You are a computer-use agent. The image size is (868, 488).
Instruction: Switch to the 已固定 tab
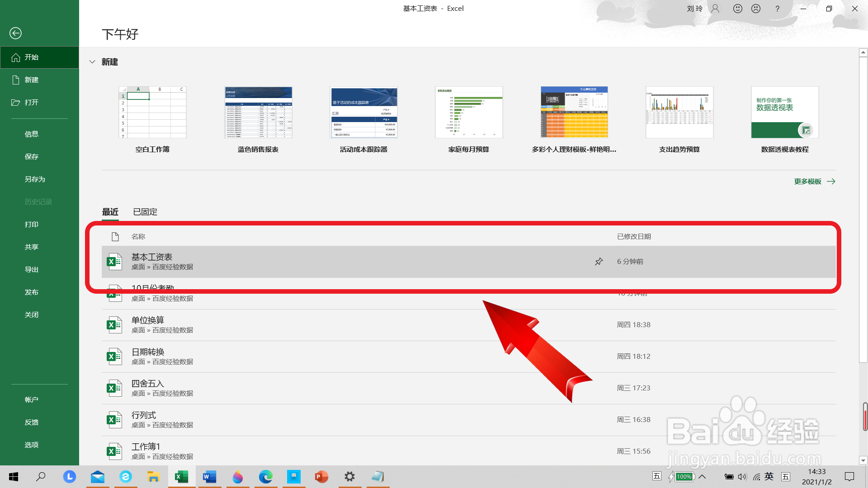click(x=145, y=212)
